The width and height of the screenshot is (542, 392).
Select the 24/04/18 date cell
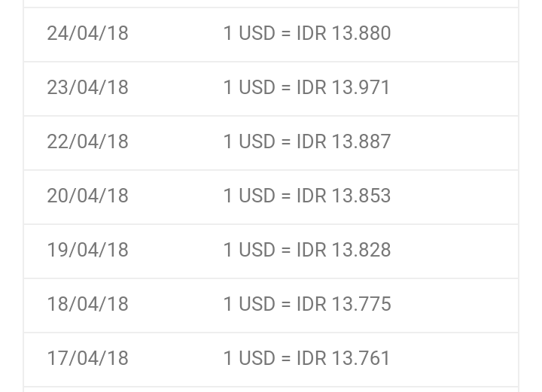[x=87, y=34]
